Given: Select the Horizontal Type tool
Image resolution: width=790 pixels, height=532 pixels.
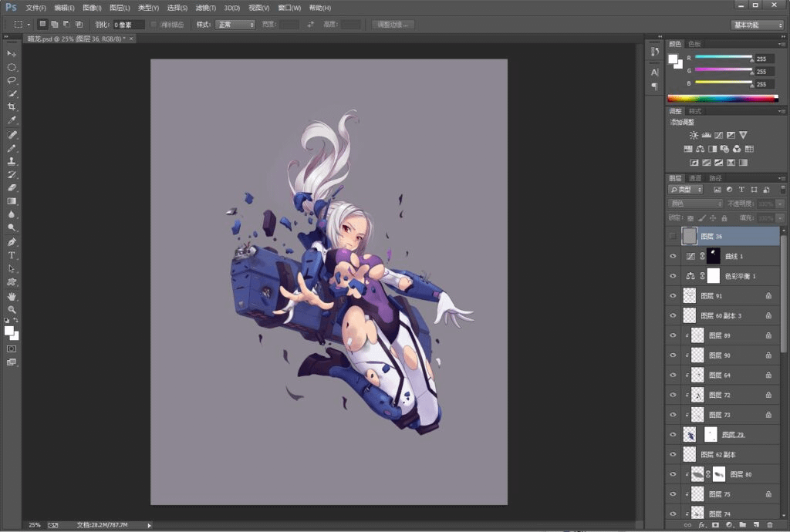Looking at the screenshot, I should (x=11, y=255).
